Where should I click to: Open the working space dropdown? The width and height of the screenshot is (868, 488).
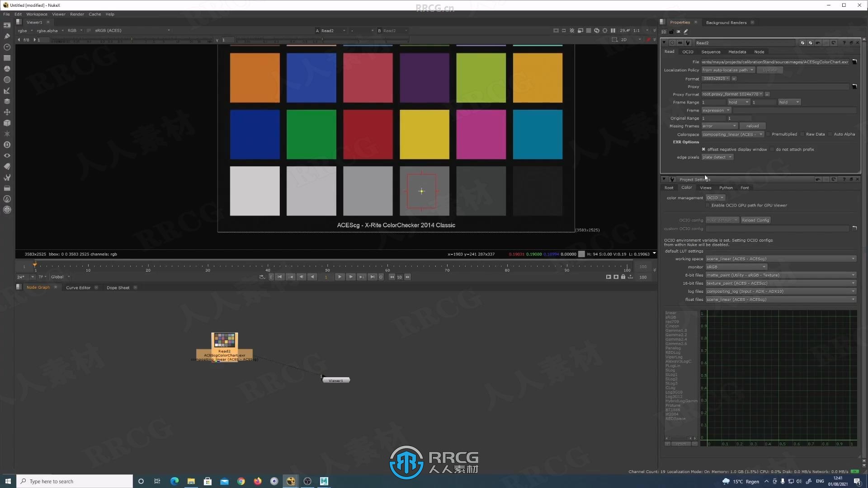[781, 259]
